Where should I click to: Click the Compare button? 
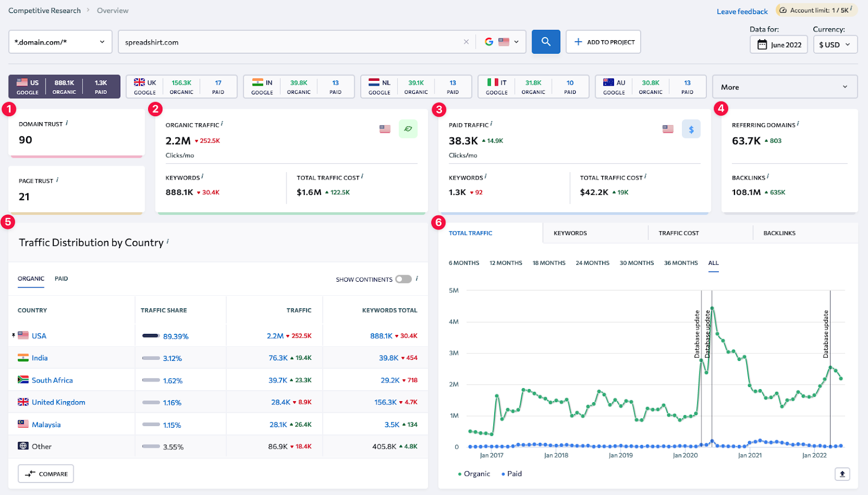[46, 474]
